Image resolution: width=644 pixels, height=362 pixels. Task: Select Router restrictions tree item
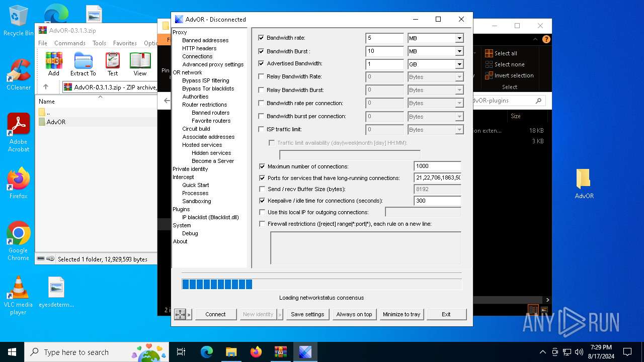(204, 105)
